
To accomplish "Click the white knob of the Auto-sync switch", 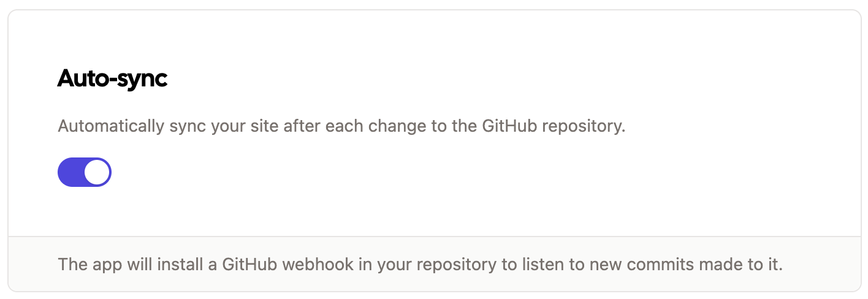I will [97, 172].
